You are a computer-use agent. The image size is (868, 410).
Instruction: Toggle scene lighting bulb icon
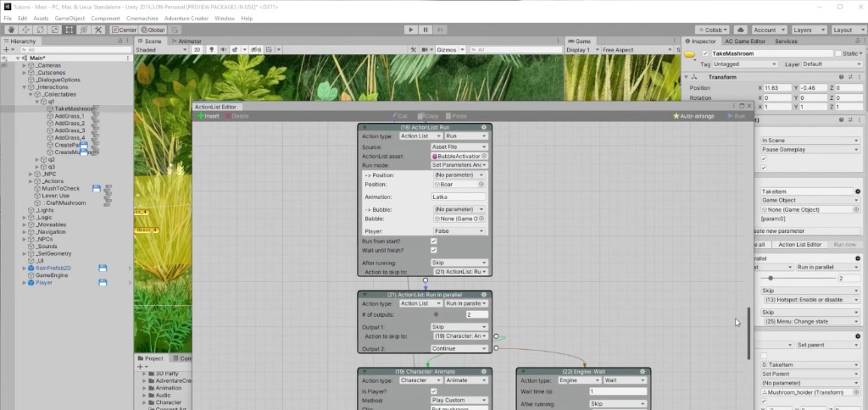coord(211,50)
